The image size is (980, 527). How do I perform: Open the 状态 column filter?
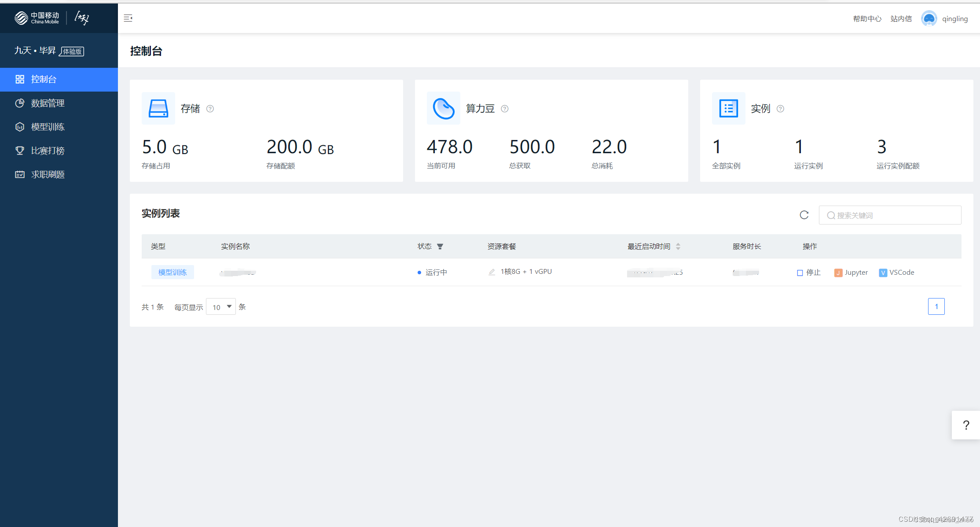[x=440, y=247]
